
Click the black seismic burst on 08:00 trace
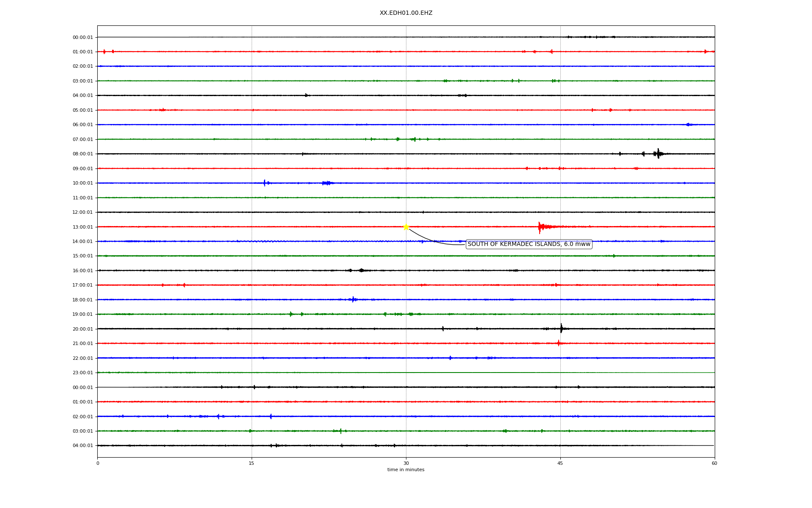(658, 154)
